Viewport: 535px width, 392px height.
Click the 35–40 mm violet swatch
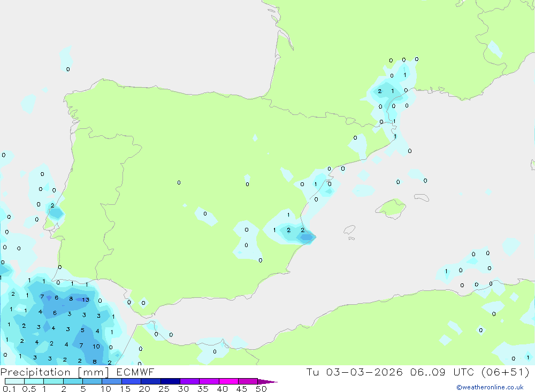pyautogui.click(x=209, y=381)
